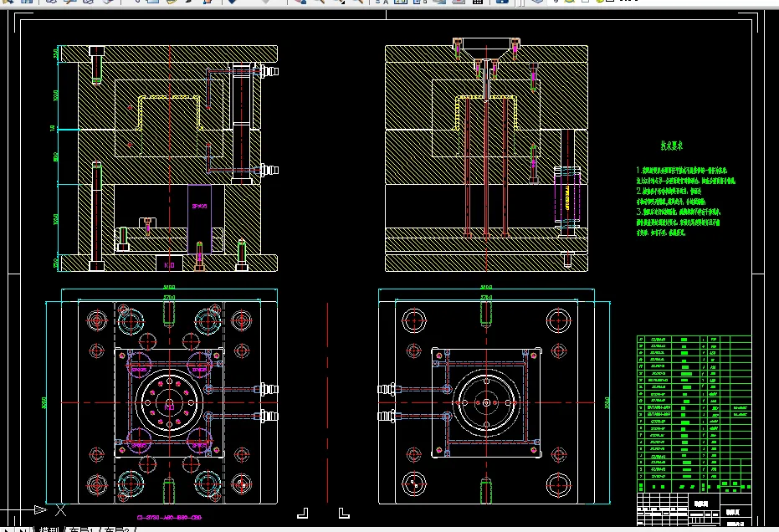Select technical note line starting with 2.
The image size is (779, 532).
coord(669,191)
